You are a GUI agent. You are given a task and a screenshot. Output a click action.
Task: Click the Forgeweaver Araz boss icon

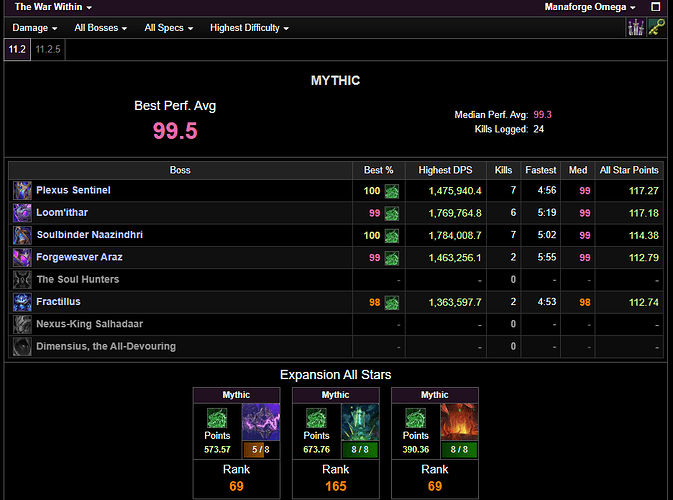22,257
